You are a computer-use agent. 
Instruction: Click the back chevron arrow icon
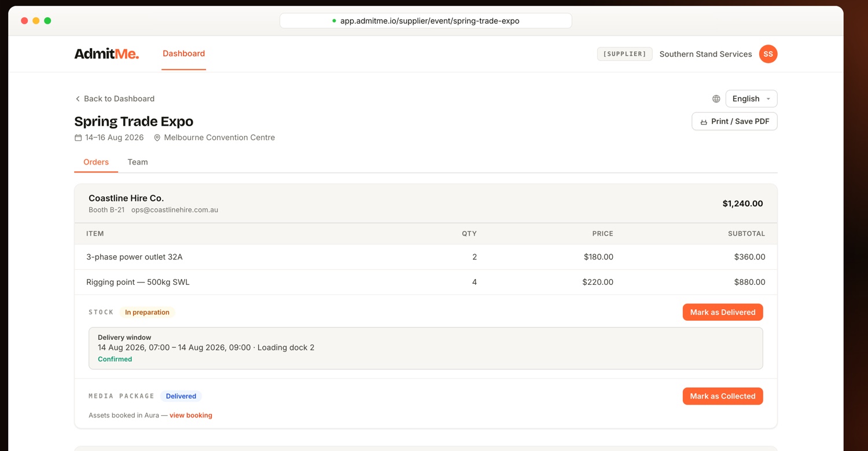pos(78,99)
